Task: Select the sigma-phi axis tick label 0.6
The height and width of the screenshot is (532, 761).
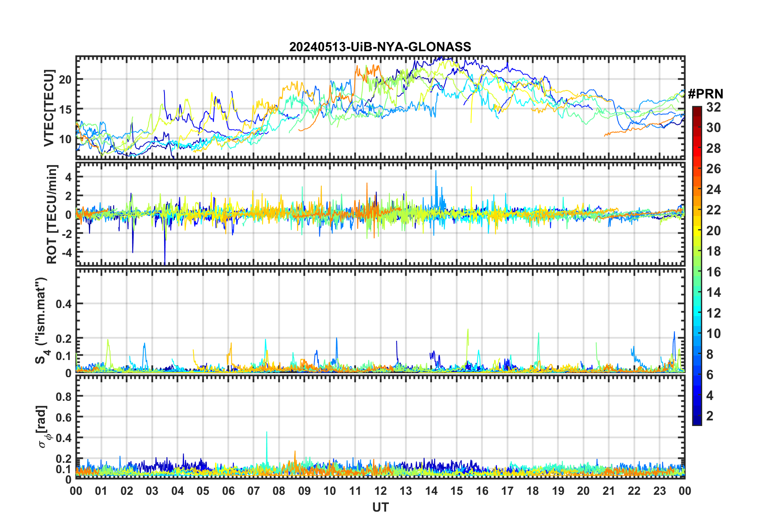Action: pyautogui.click(x=64, y=417)
